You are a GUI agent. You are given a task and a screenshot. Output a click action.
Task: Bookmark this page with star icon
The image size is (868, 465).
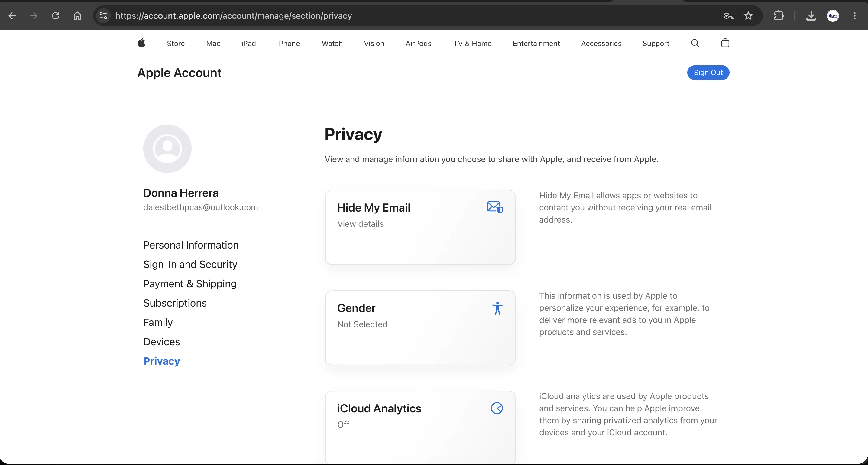pos(748,15)
